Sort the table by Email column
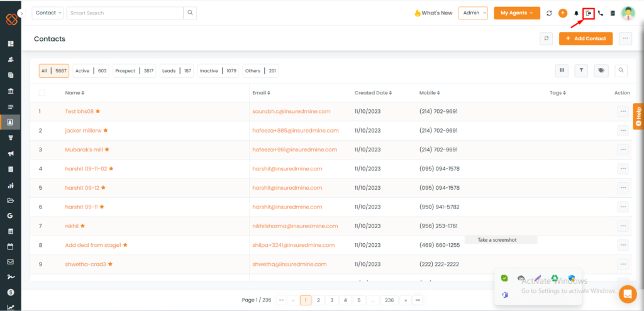 pyautogui.click(x=261, y=93)
